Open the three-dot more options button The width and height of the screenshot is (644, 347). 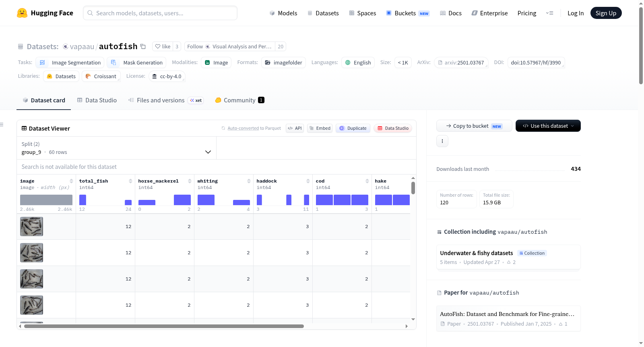tap(442, 141)
